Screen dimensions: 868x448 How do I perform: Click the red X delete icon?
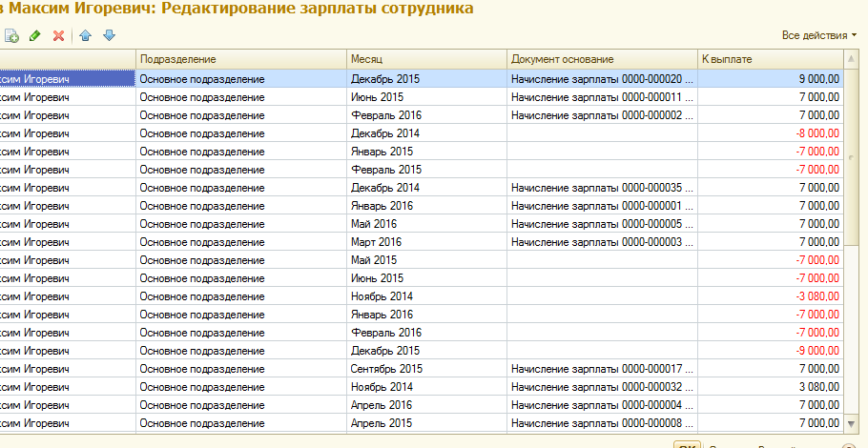[x=58, y=35]
